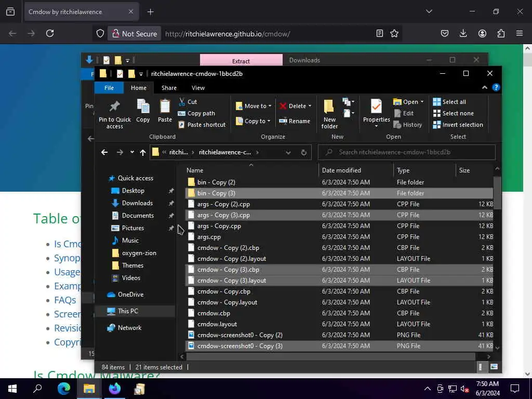Click Select all in ribbon
532x399 pixels.
pyautogui.click(x=450, y=102)
